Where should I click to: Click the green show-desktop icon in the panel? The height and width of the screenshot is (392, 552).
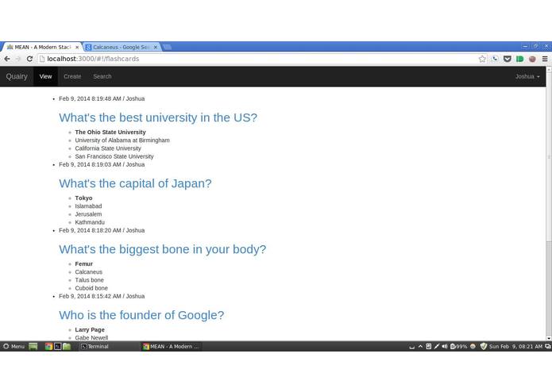(33, 346)
